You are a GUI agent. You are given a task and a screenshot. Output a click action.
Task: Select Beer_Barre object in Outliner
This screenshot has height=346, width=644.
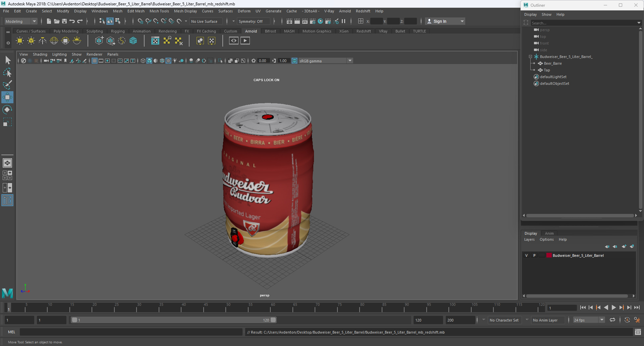tap(553, 63)
